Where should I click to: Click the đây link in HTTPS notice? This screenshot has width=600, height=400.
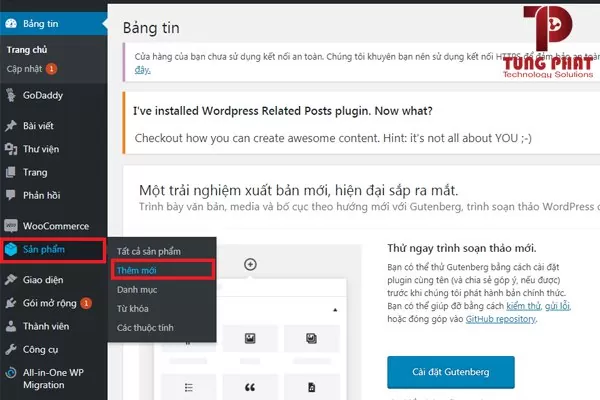tap(142, 70)
